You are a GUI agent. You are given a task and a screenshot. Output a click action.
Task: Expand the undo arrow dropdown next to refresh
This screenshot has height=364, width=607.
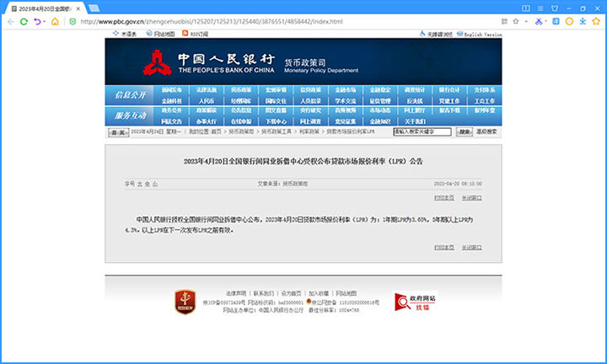click(42, 21)
